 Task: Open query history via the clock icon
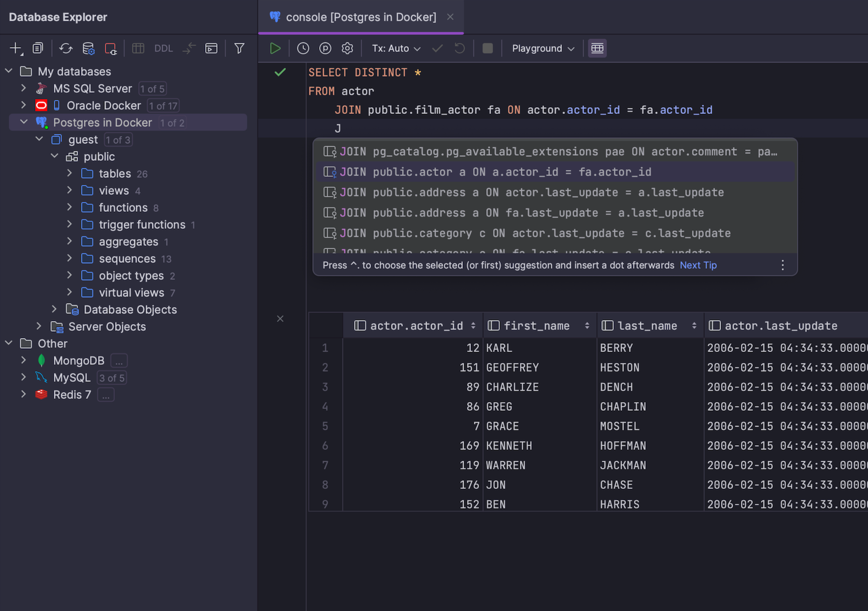pyautogui.click(x=303, y=48)
